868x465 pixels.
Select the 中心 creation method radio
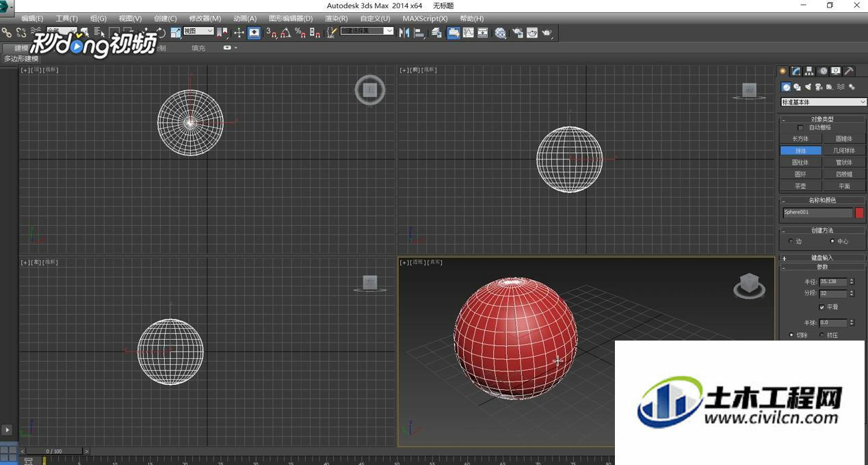coord(832,241)
